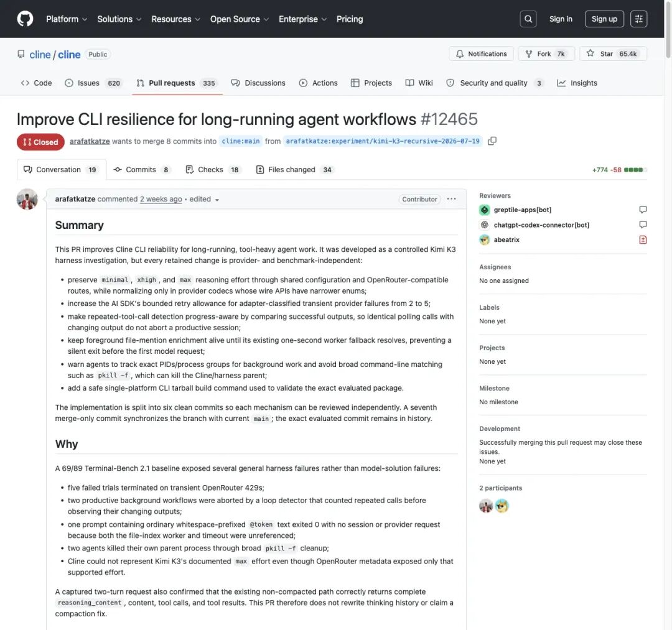The image size is (672, 630).
Task: Click first participant avatar under 2 participants
Action: (x=485, y=506)
